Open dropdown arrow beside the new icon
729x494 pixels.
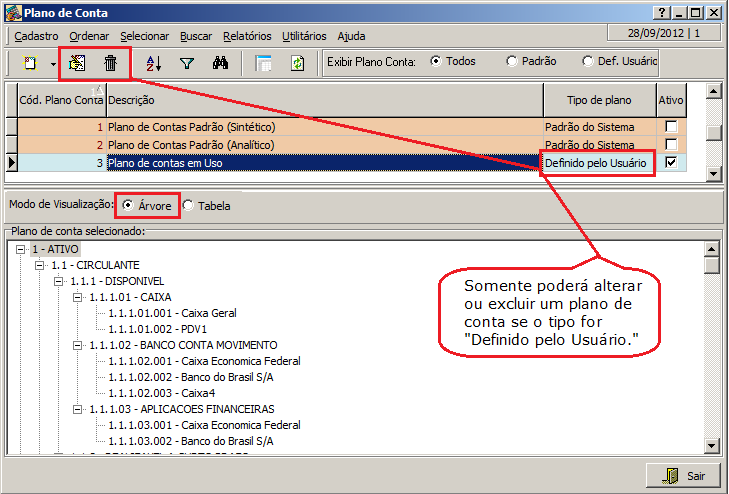click(52, 63)
